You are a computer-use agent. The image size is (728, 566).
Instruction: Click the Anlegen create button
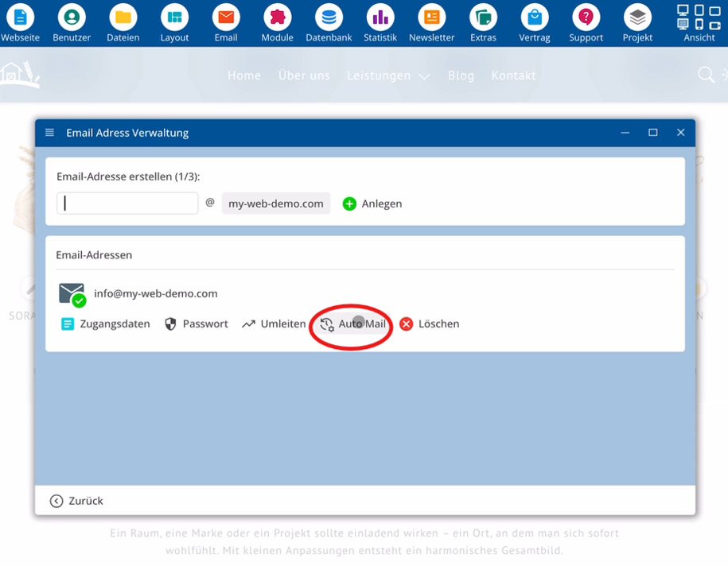pyautogui.click(x=372, y=204)
